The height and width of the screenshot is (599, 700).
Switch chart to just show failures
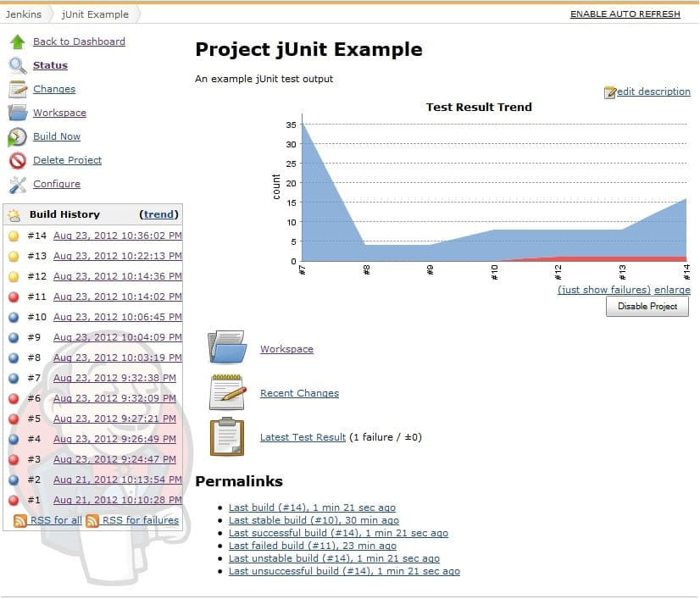pyautogui.click(x=603, y=290)
